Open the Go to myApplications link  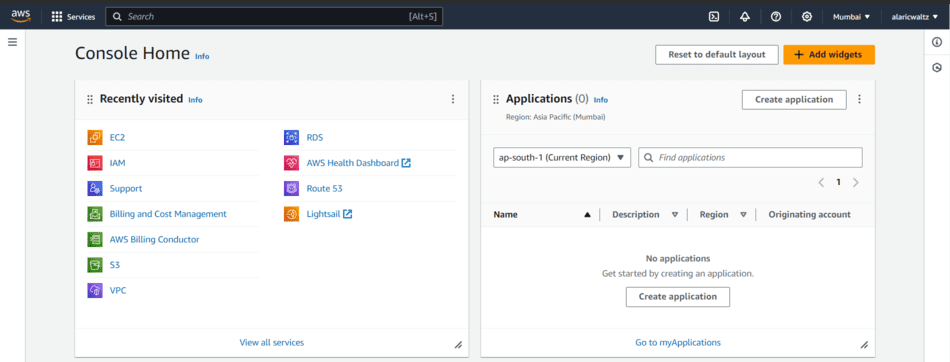pos(678,343)
